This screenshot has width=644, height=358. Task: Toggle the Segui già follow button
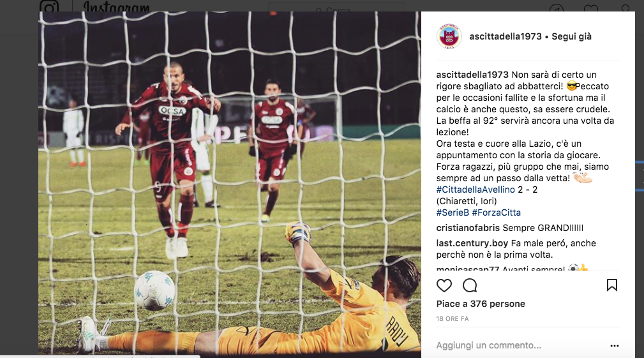pos(571,36)
